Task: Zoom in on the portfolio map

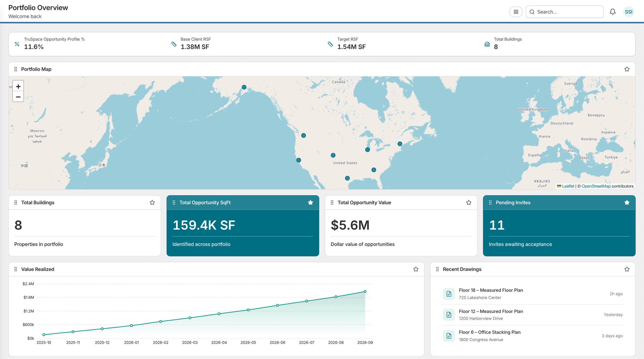Action: coord(18,86)
